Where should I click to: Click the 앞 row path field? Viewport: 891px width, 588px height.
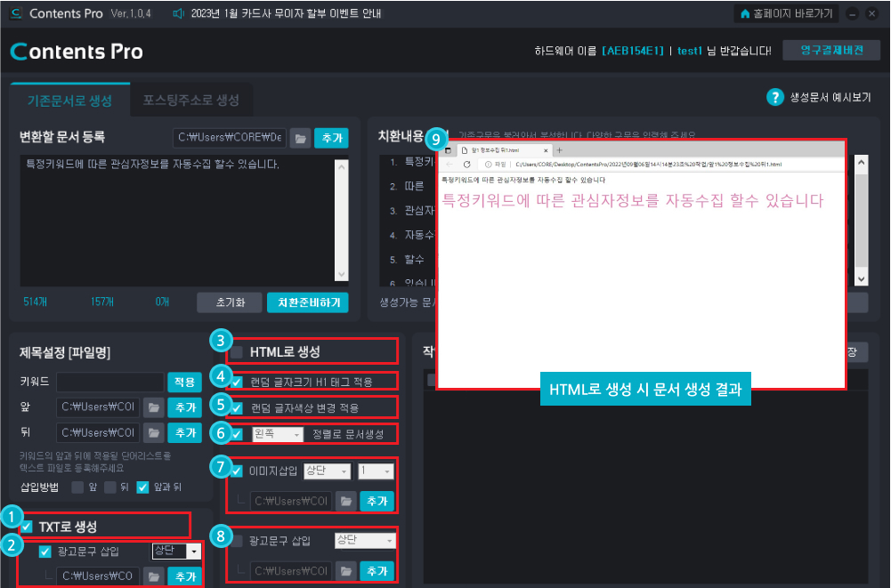(98, 407)
